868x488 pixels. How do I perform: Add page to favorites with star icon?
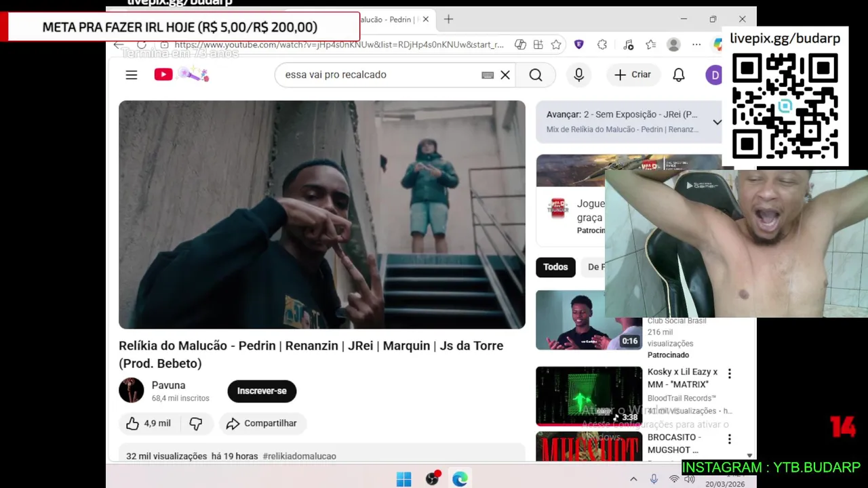pyautogui.click(x=556, y=45)
